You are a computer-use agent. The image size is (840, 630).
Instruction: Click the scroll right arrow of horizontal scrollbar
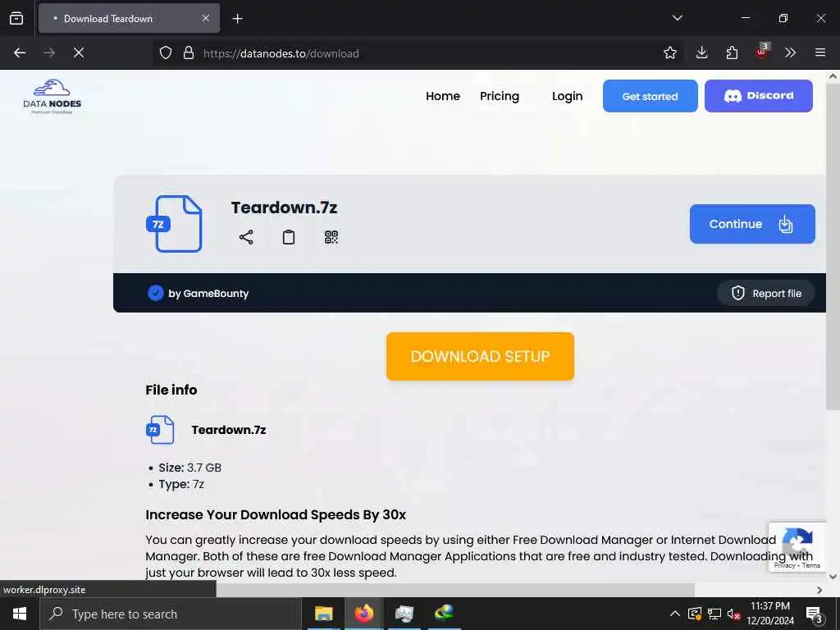[819, 590]
